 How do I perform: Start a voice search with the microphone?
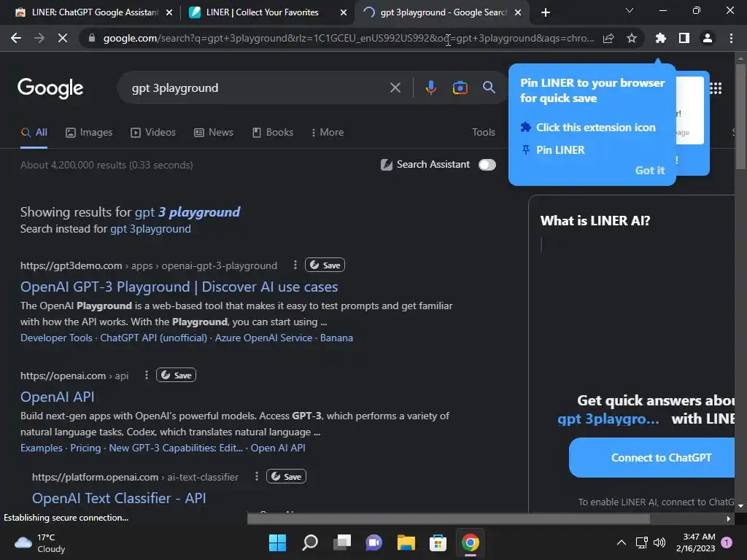(430, 87)
